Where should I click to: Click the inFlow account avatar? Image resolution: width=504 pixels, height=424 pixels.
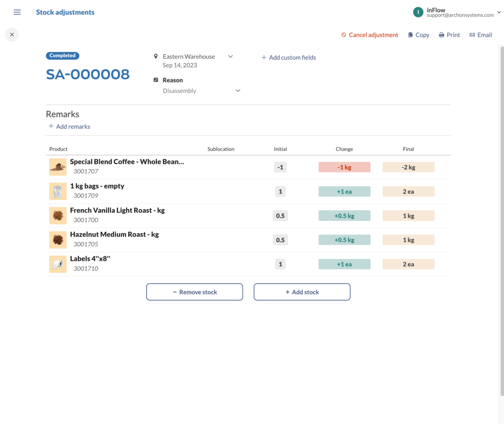[x=418, y=12]
